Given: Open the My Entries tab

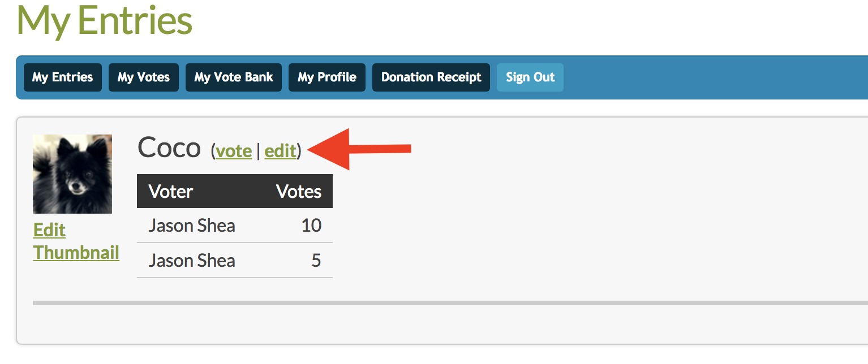Looking at the screenshot, I should 62,77.
